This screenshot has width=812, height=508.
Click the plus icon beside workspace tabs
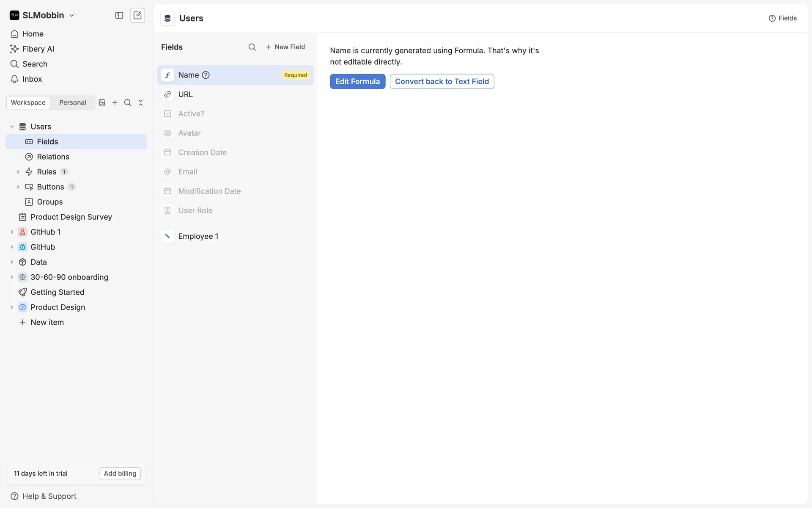coord(115,103)
